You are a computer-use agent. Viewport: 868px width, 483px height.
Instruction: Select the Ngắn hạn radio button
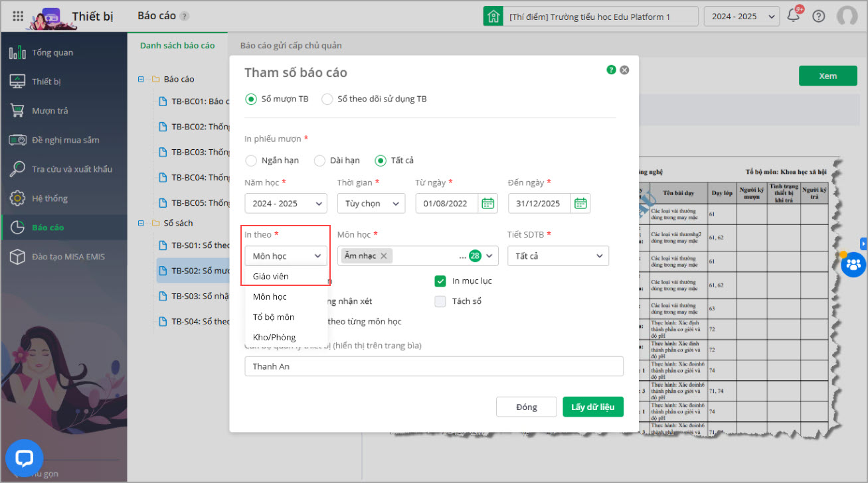tap(251, 161)
